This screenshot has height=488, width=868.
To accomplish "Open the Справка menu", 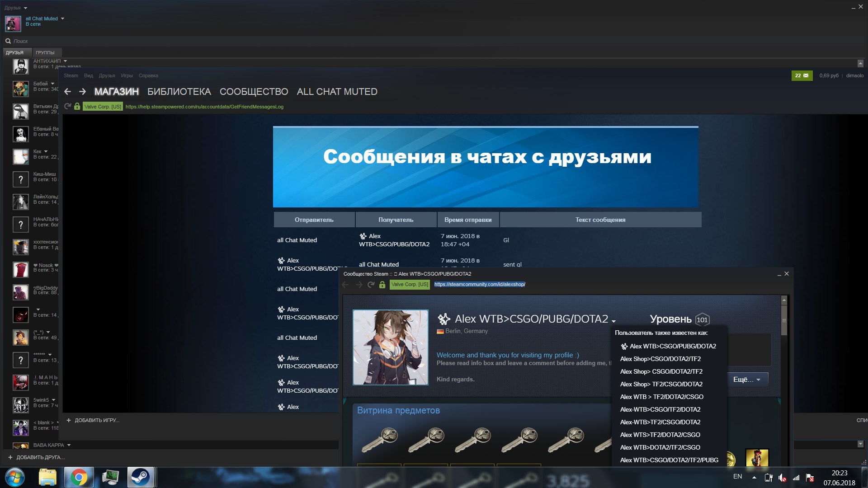I will click(x=148, y=76).
